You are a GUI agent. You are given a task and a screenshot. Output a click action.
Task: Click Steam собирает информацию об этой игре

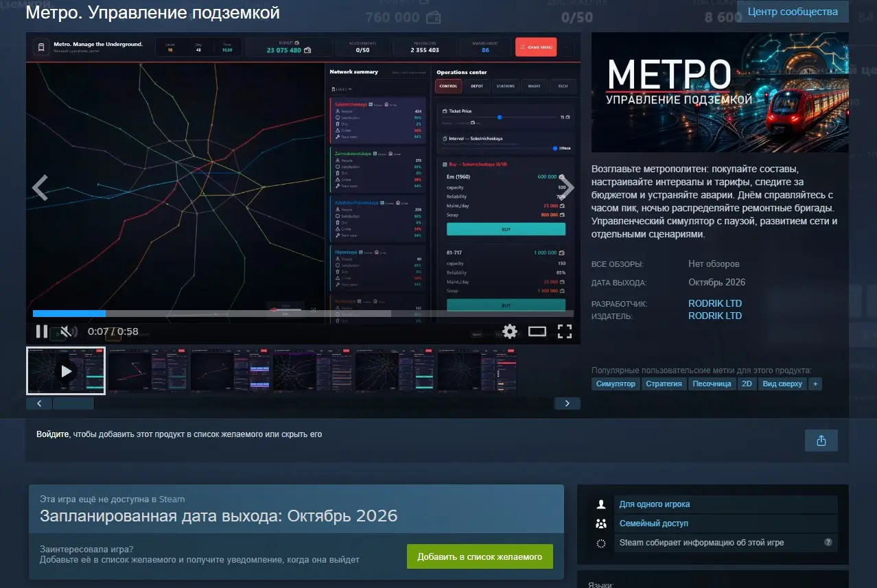pos(701,543)
